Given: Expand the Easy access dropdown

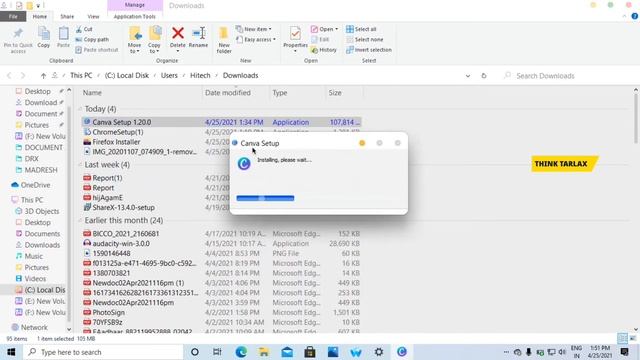Looking at the screenshot, I should pyautogui.click(x=256, y=40).
